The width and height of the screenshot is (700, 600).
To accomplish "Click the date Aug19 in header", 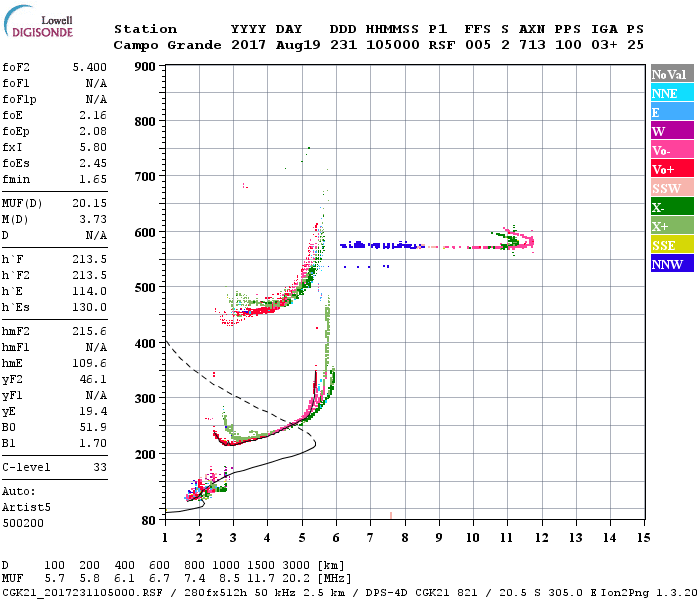I will tap(298, 45).
